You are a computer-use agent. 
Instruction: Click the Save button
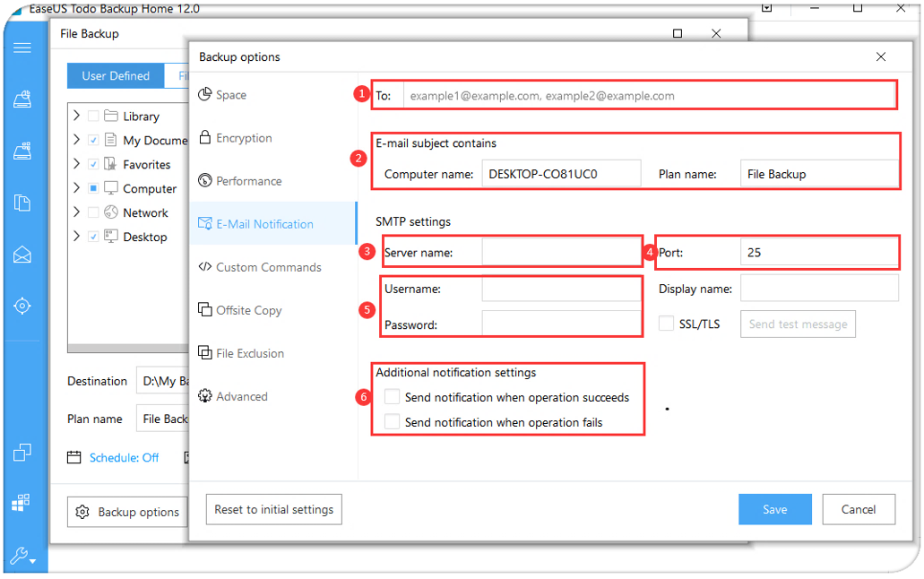point(775,509)
